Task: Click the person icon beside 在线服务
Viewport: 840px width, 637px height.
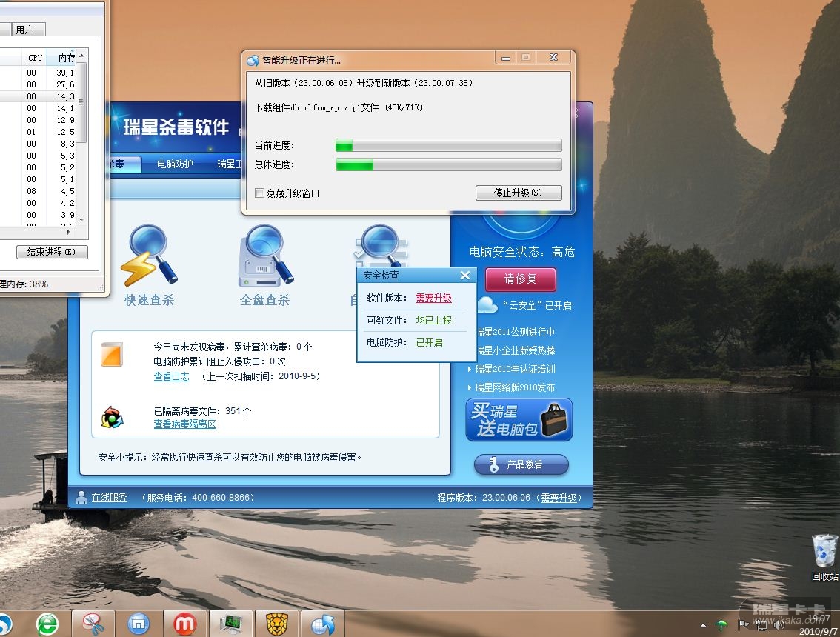Action: 81,497
